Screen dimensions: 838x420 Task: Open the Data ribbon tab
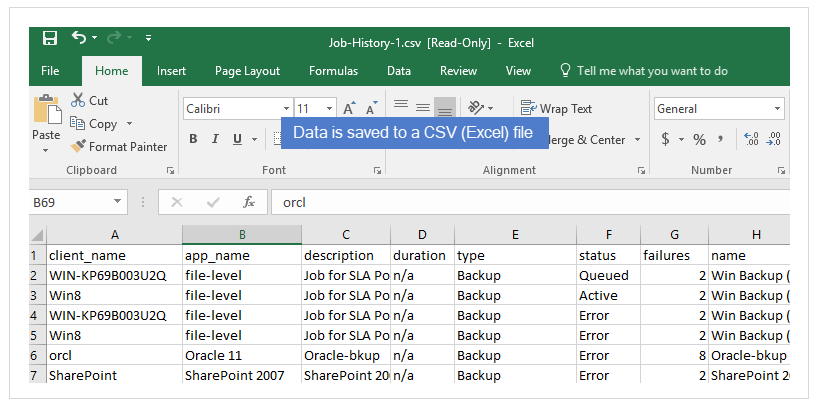click(x=399, y=71)
